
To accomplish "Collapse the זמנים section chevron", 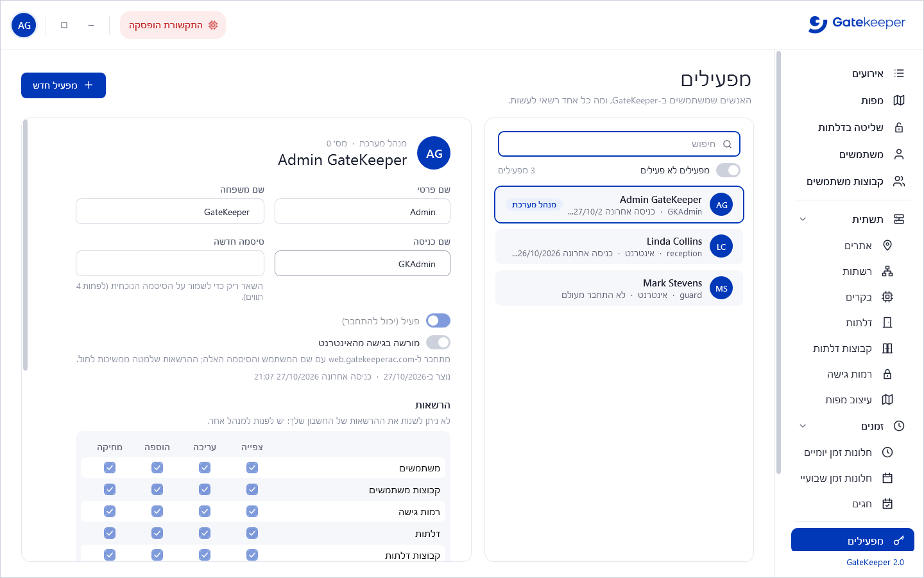I will coord(803,426).
